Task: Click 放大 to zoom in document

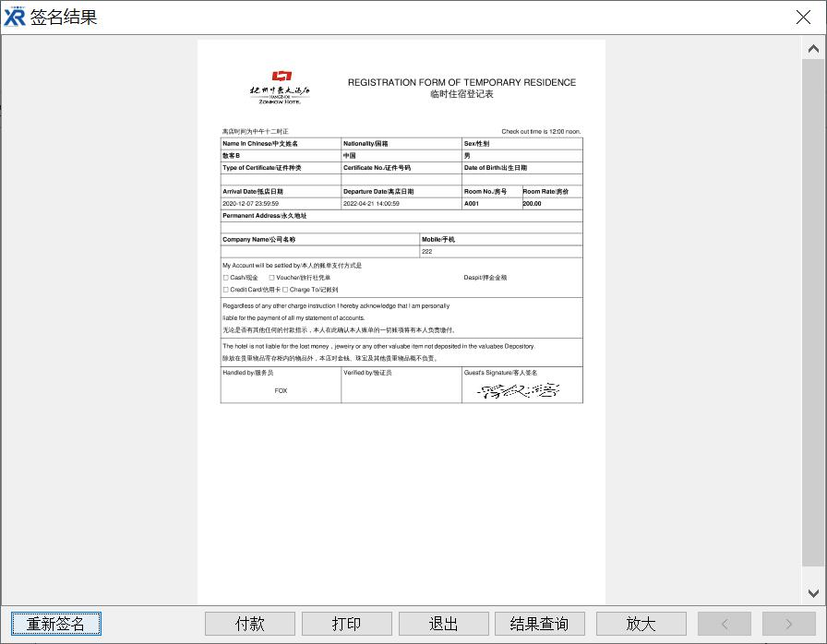Action: coord(641,624)
